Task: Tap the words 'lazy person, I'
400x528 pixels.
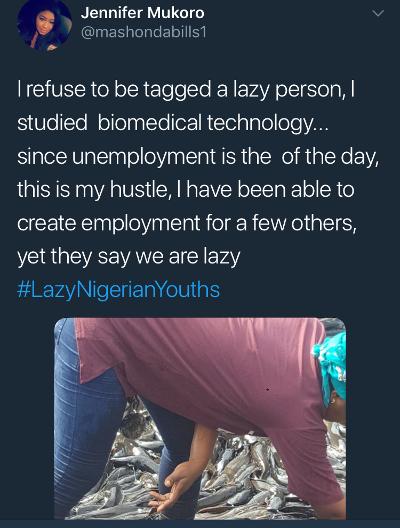Action: [295, 90]
